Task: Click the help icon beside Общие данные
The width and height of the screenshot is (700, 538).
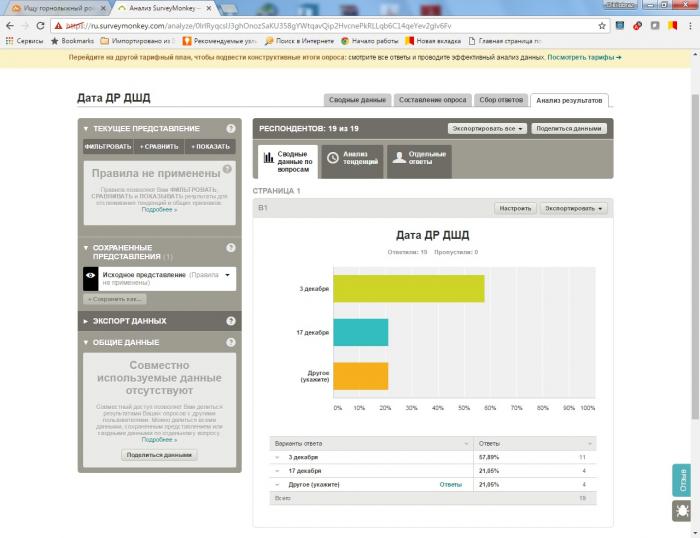Action: point(231,342)
